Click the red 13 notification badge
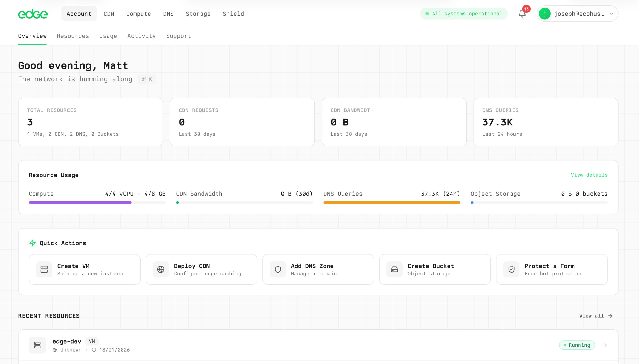 coord(526,9)
